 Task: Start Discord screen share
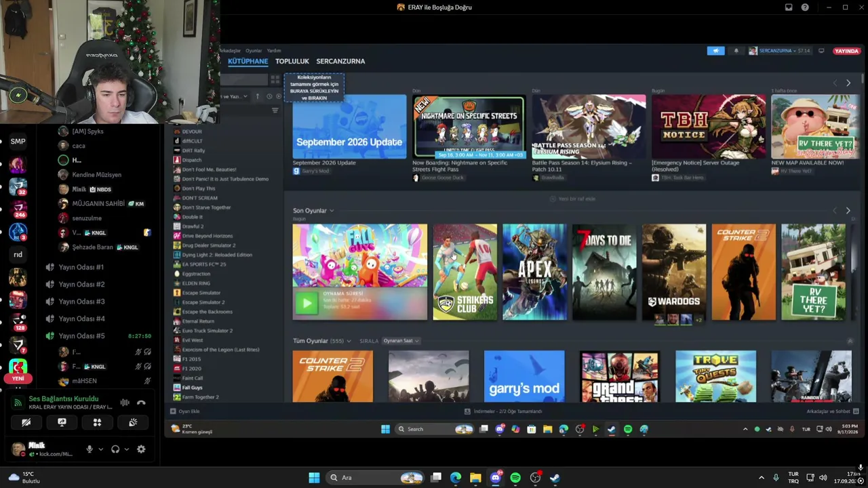(x=62, y=422)
